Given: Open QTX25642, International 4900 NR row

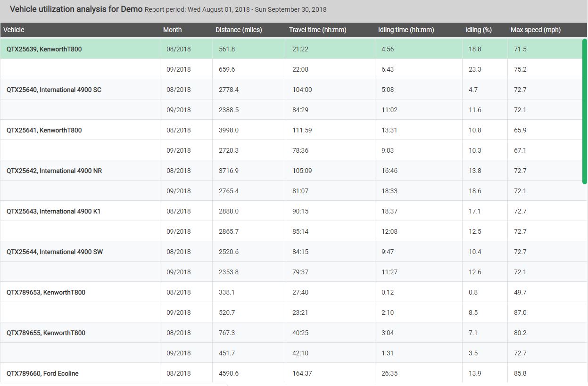Looking at the screenshot, I should tap(54, 171).
